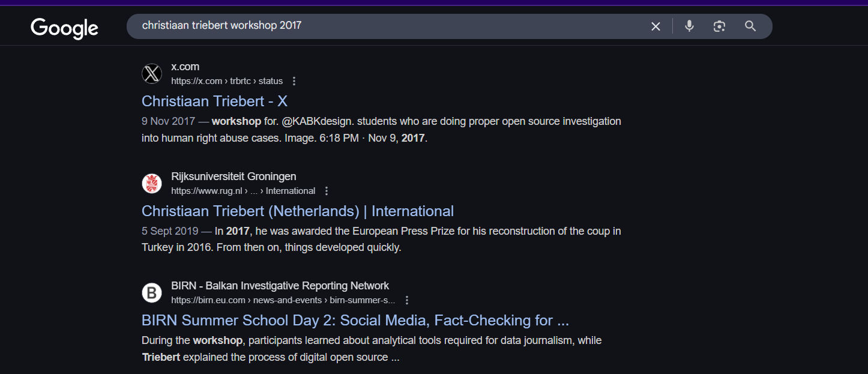Click the 9 Nov 2017 snippet date
Viewport: 868px width, 374px height.
[x=168, y=121]
